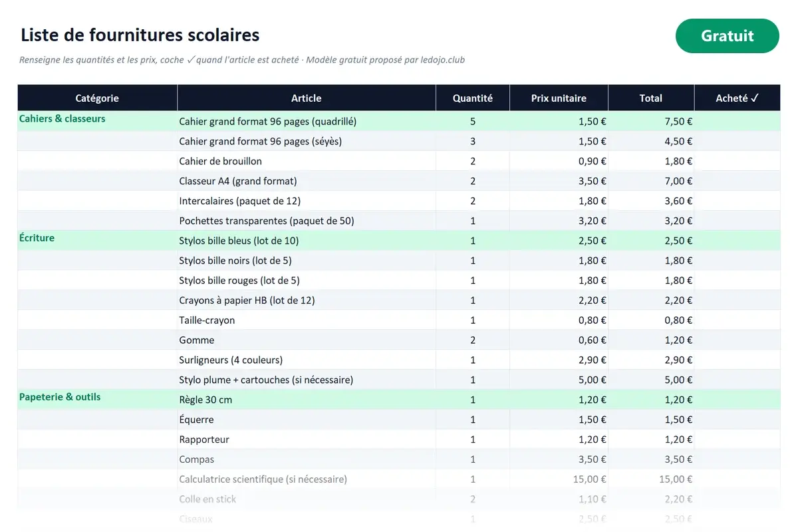Click the Acheté cell for Équerre row

tap(737, 419)
